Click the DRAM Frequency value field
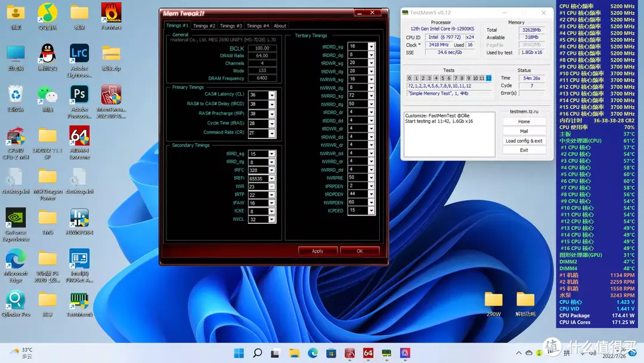The width and height of the screenshot is (644, 363). point(262,78)
